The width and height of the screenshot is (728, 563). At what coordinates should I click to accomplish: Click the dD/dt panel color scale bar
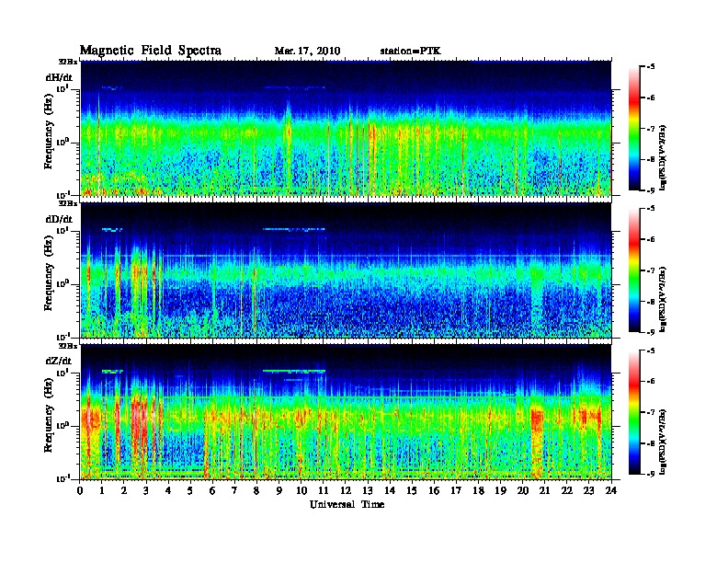634,270
